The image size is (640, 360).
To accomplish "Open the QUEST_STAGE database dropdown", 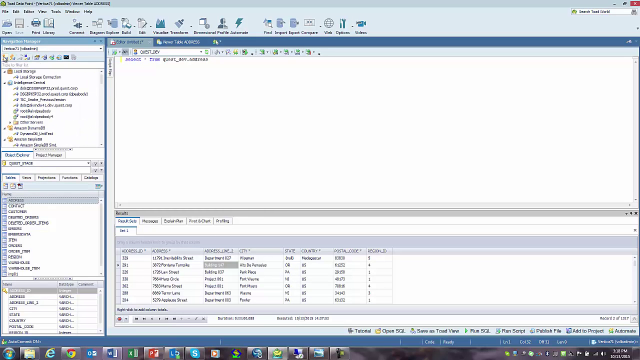I will click(89, 163).
